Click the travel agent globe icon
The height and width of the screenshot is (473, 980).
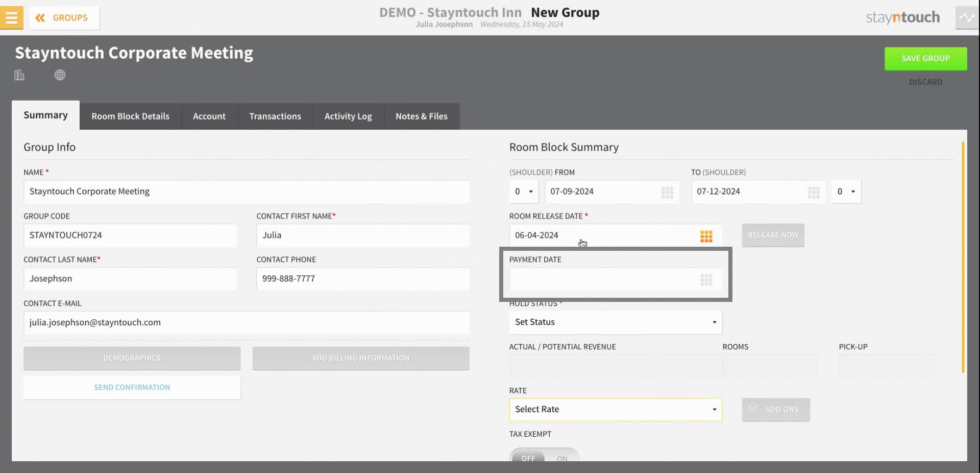tap(60, 75)
